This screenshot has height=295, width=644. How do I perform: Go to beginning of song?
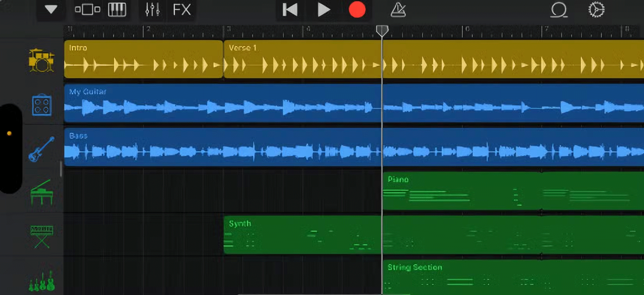pos(290,10)
